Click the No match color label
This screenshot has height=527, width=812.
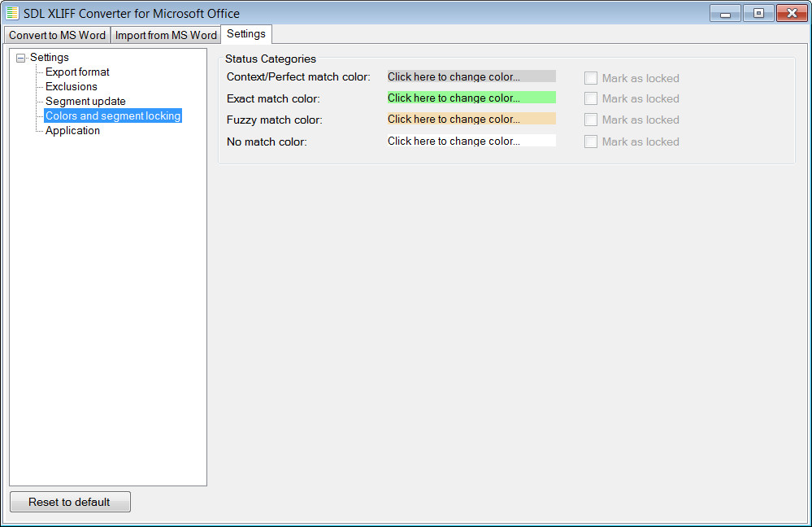click(267, 142)
